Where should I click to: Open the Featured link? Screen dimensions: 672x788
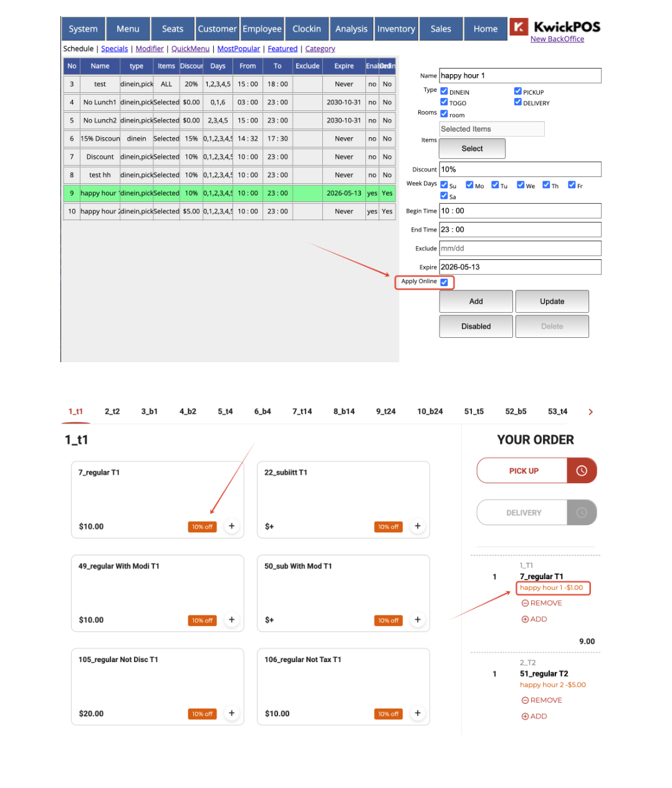point(283,49)
